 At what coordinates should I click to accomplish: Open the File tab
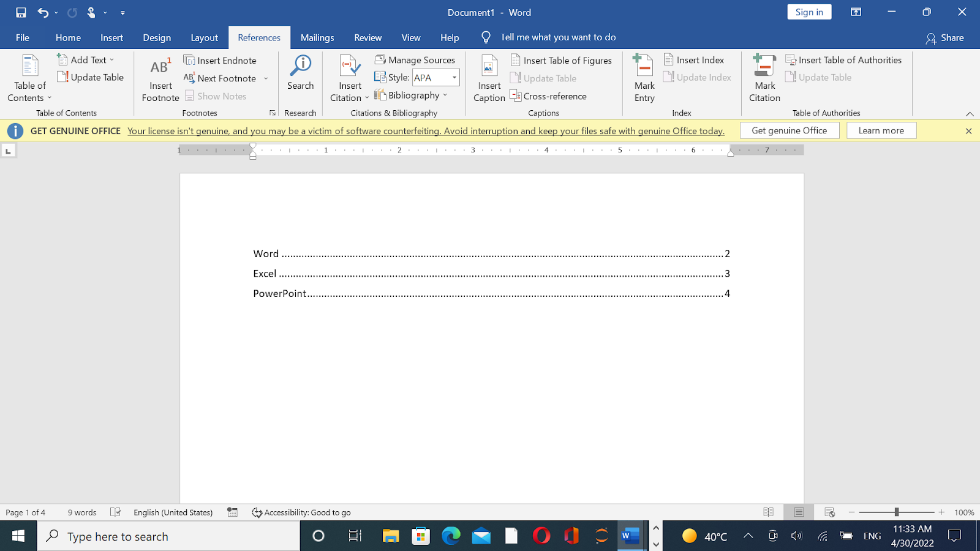tap(23, 37)
